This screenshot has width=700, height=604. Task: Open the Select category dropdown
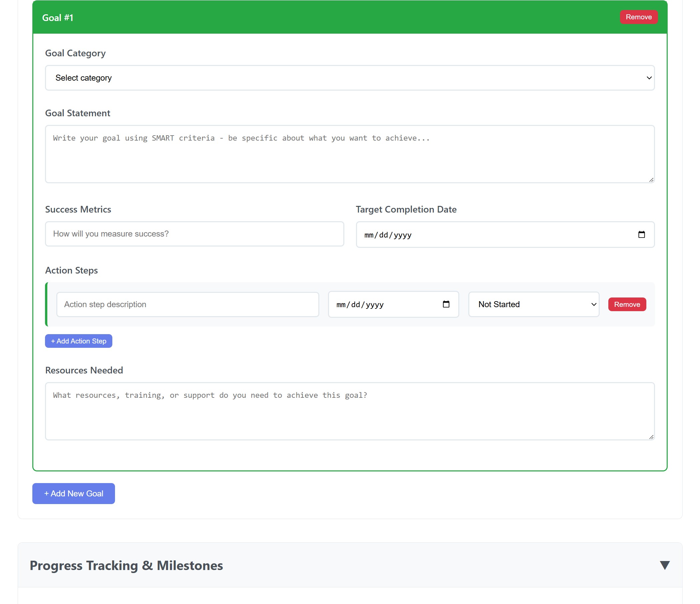pos(350,78)
